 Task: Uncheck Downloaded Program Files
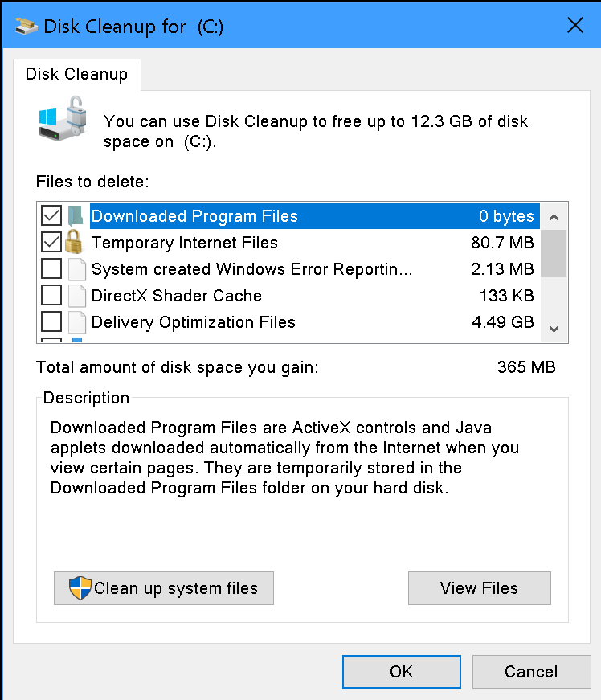(x=51, y=215)
